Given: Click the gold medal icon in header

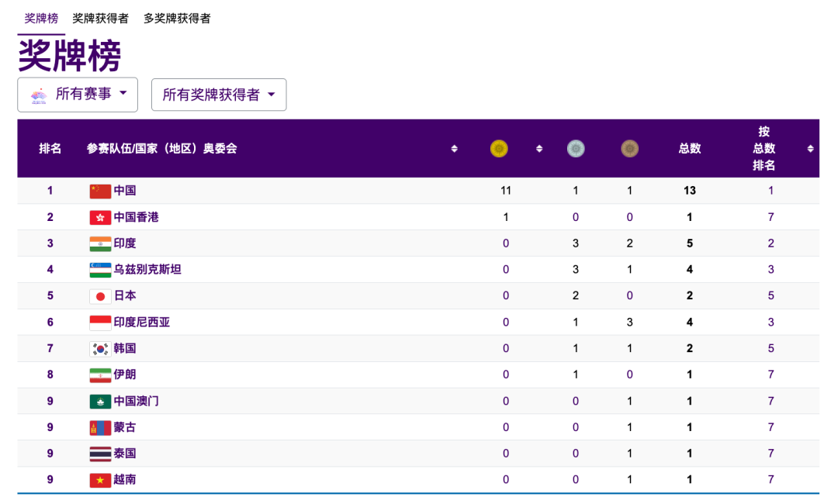Looking at the screenshot, I should pyautogui.click(x=499, y=148).
